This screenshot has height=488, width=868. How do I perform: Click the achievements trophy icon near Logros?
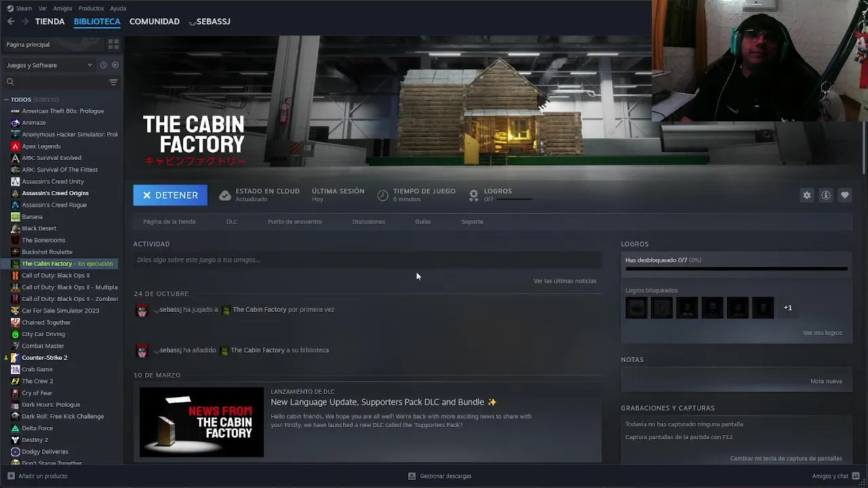pos(473,195)
